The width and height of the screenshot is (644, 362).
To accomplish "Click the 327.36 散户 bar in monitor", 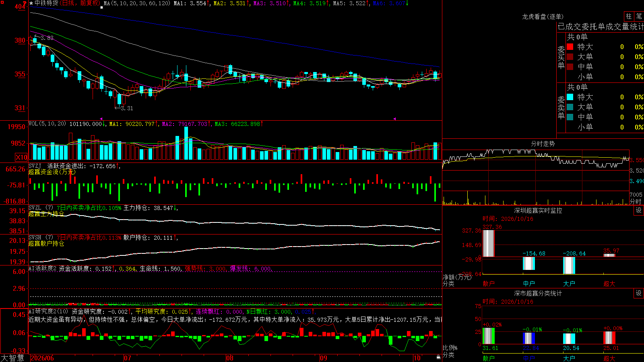I will [x=488, y=243].
